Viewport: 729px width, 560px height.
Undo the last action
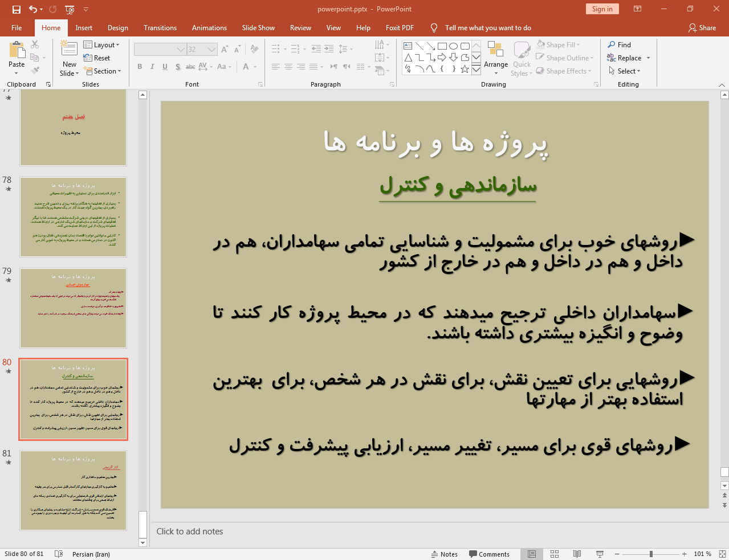click(33, 9)
